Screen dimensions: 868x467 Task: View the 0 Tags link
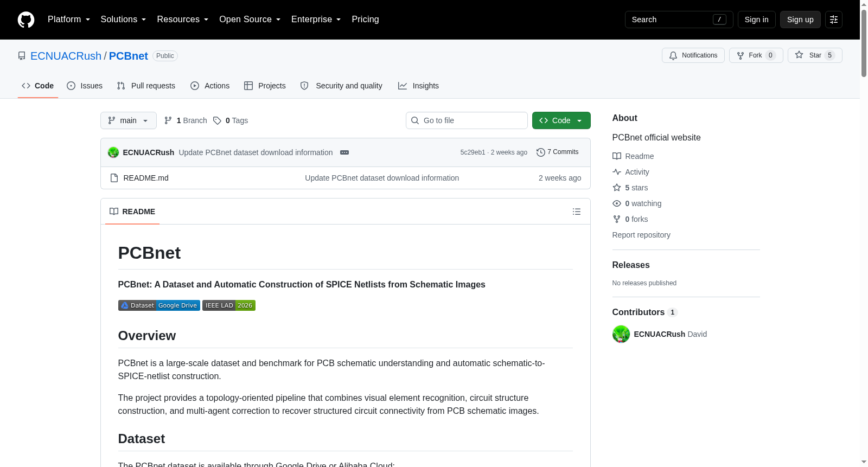click(231, 120)
